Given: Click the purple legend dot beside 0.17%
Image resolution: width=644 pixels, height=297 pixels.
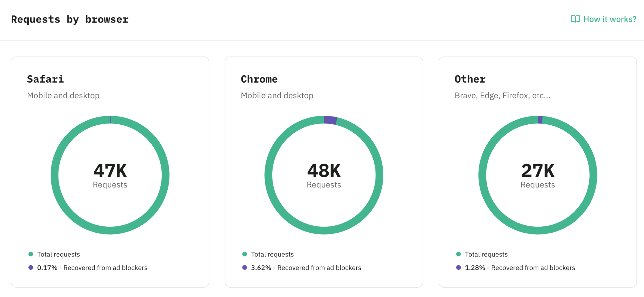Looking at the screenshot, I should click(31, 267).
